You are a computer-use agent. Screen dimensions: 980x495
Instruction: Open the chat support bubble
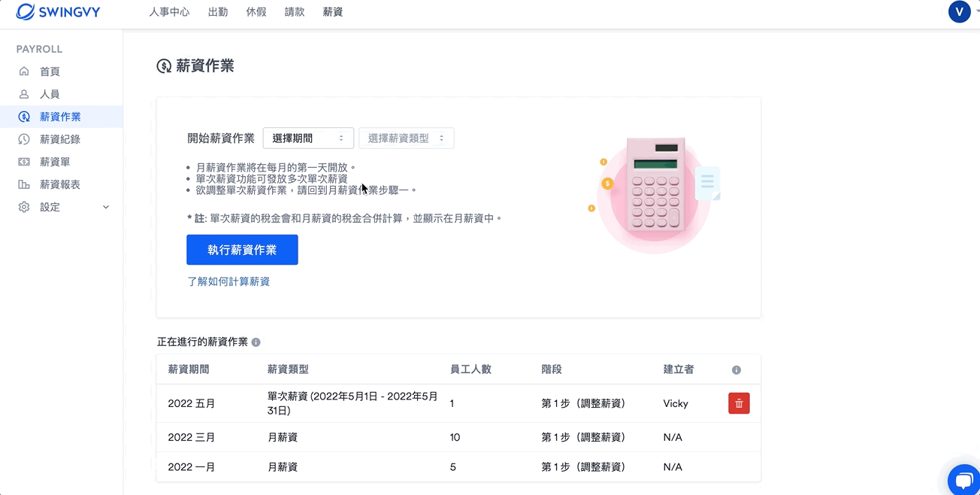(x=963, y=480)
